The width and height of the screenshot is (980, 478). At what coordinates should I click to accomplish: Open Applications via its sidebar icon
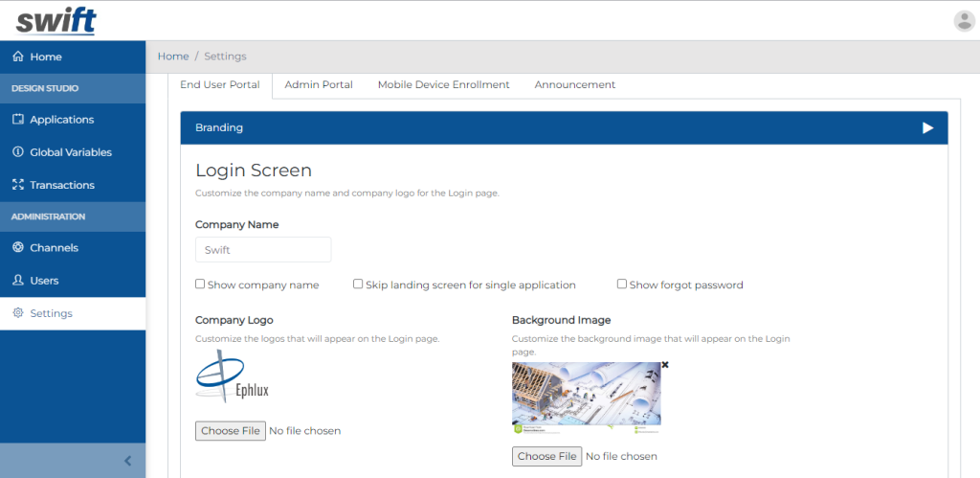[x=17, y=120]
